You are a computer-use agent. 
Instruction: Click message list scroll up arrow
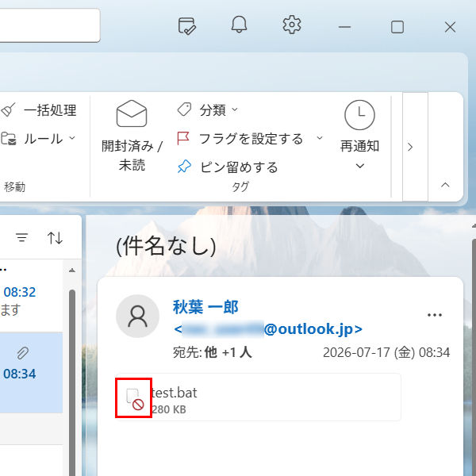(72, 271)
